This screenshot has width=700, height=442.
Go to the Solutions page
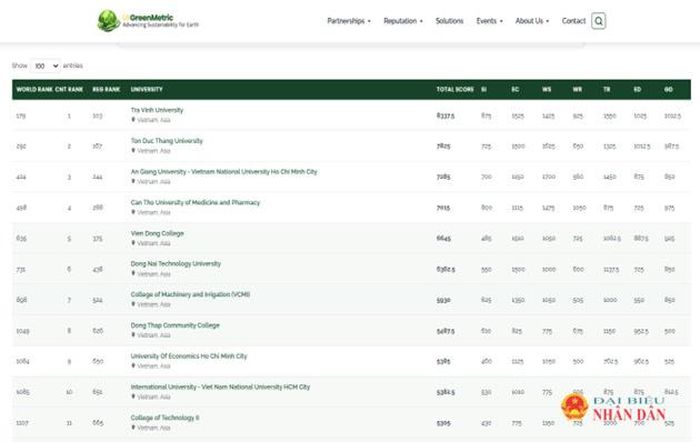(449, 21)
